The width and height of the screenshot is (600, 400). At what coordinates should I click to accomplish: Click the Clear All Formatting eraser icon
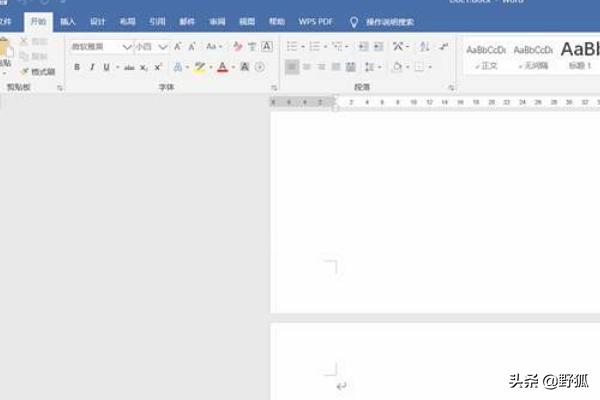tap(238, 47)
